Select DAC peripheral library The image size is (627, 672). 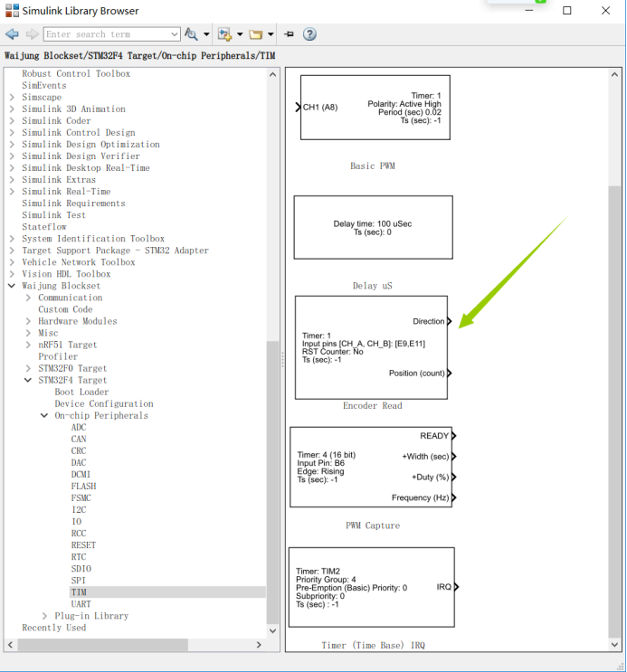79,462
